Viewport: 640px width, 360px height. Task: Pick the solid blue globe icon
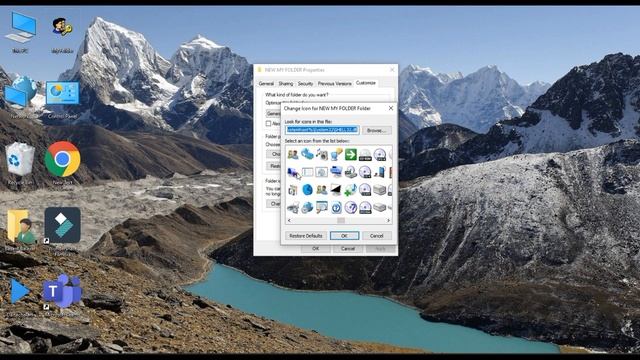pos(307,189)
